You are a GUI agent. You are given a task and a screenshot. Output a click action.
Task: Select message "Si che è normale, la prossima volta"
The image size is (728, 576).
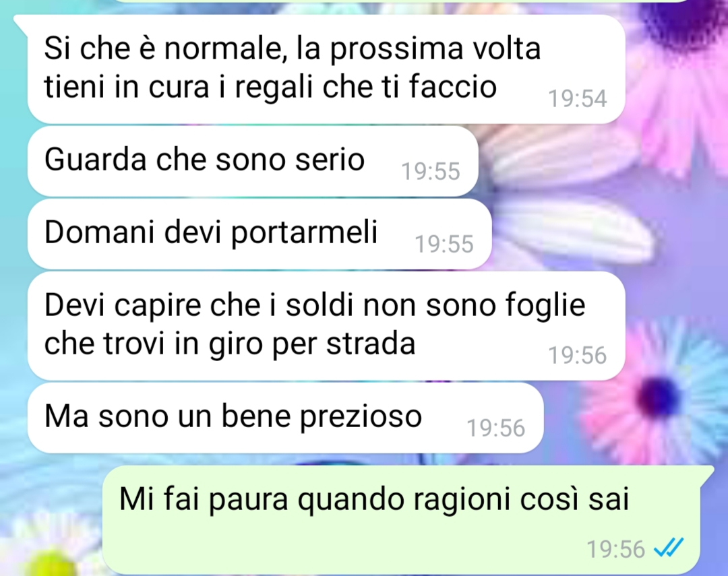pos(326,69)
